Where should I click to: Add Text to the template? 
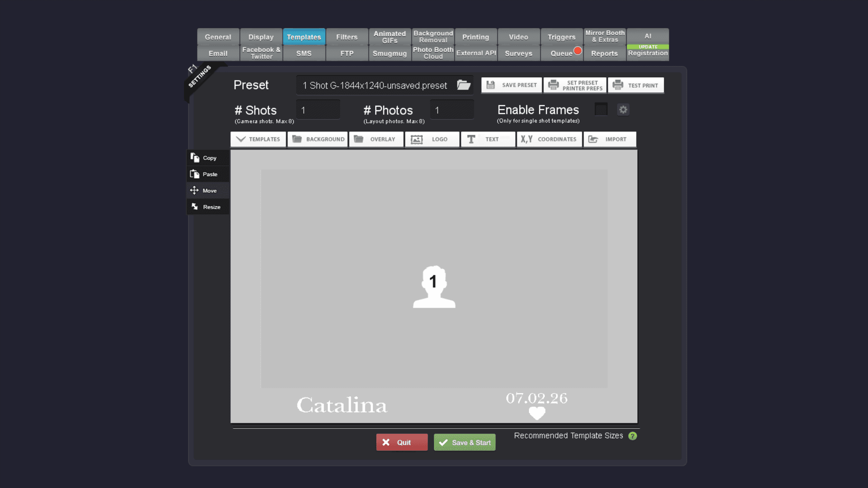click(488, 139)
